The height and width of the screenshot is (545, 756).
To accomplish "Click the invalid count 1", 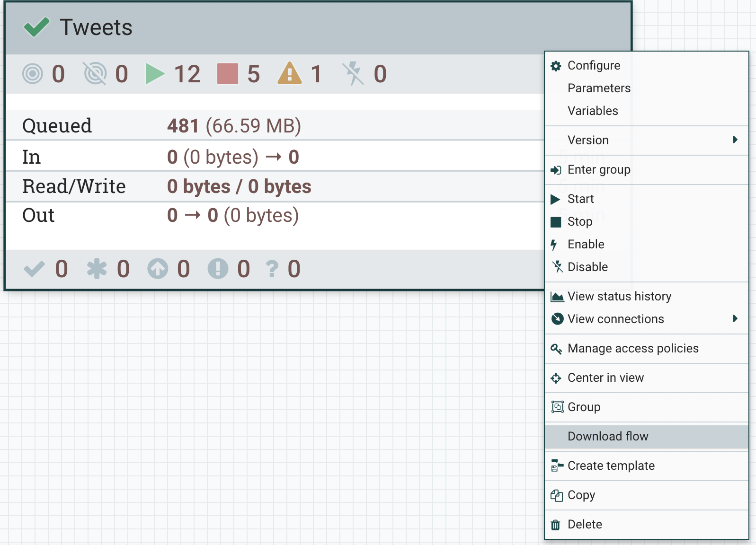I will [x=316, y=74].
